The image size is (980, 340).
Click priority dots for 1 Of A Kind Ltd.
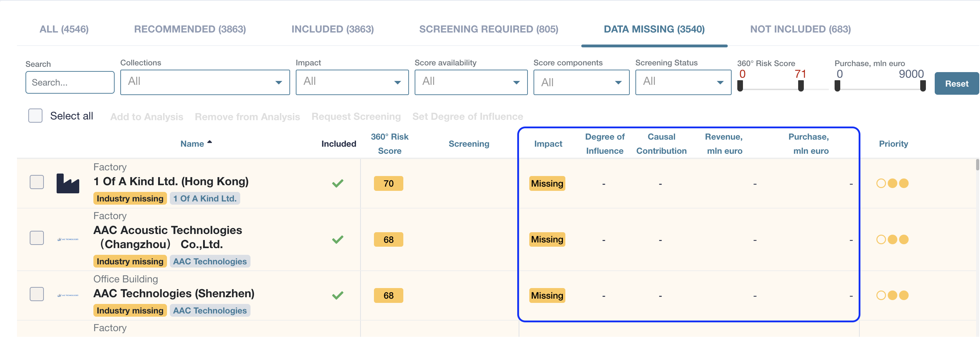892,183
